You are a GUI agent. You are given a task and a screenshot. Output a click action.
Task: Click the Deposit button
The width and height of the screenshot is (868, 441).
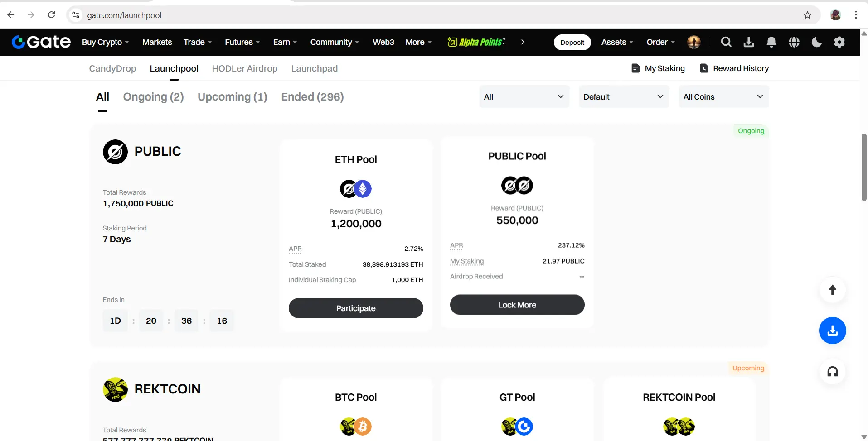click(x=572, y=42)
